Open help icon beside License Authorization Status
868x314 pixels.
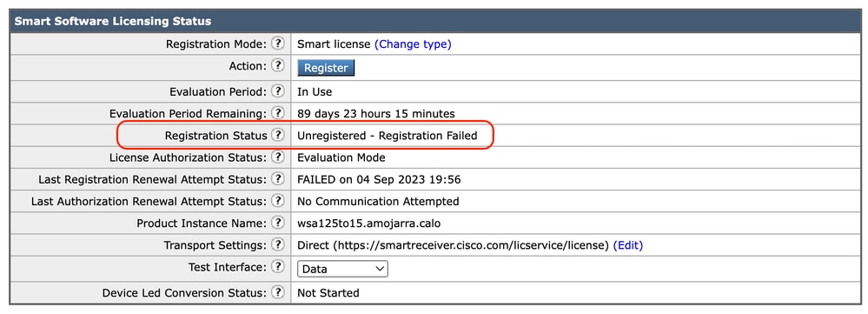[x=278, y=157]
